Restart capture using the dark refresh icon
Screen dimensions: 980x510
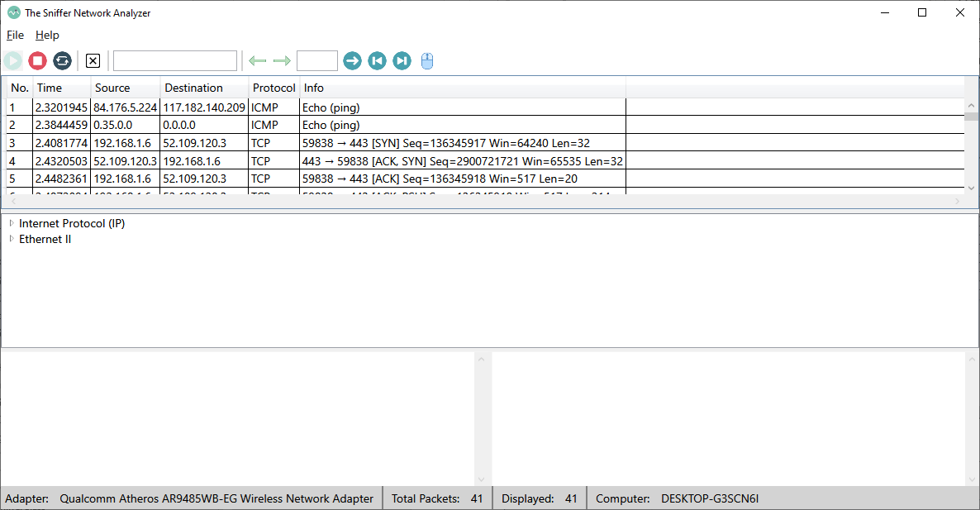[62, 60]
